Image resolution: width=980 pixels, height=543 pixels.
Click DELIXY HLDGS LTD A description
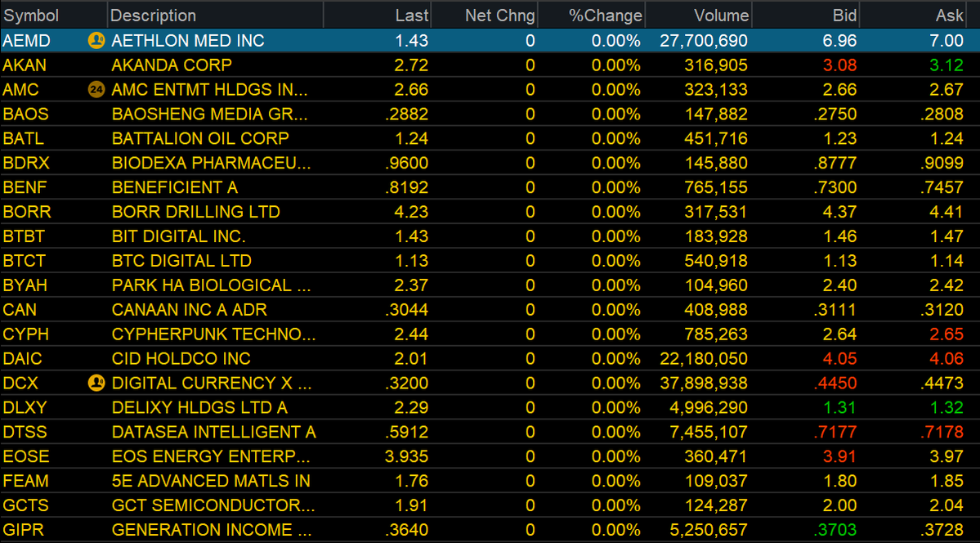(199, 408)
